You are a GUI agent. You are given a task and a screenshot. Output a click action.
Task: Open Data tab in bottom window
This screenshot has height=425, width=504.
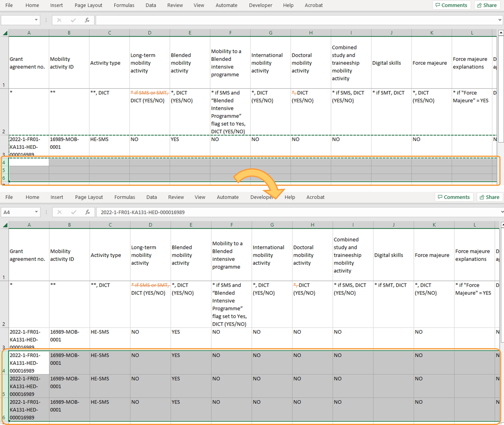[152, 197]
